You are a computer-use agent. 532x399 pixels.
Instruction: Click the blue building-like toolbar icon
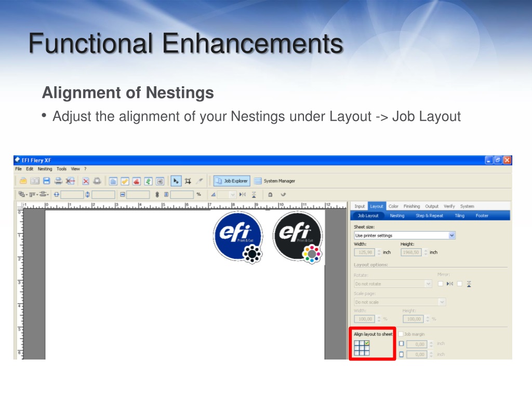tap(113, 181)
